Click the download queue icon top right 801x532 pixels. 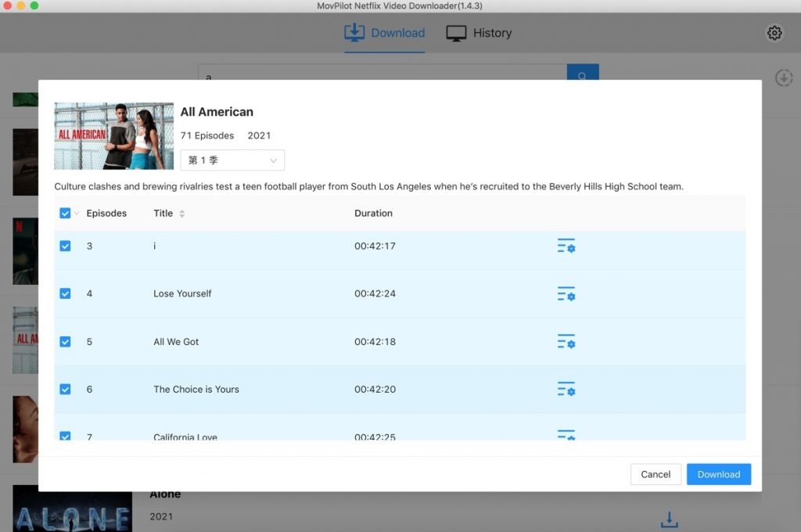point(784,77)
